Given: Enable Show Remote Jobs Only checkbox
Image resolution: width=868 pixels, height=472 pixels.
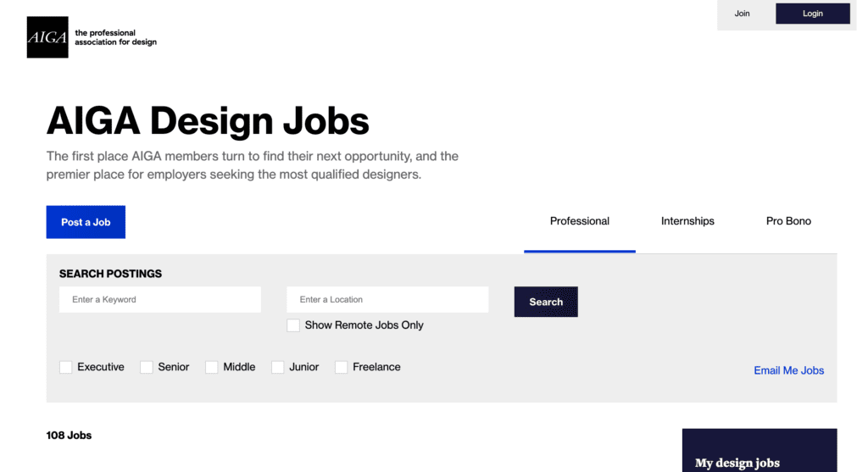Looking at the screenshot, I should click(x=293, y=325).
